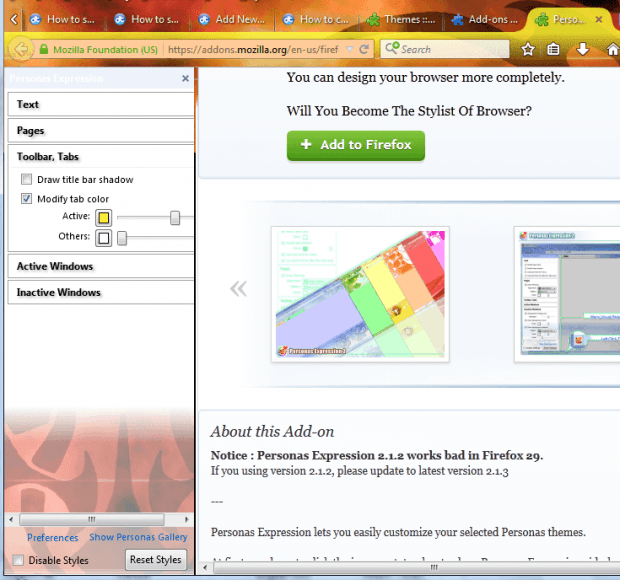Open downloads with the arrow icon

click(x=583, y=49)
